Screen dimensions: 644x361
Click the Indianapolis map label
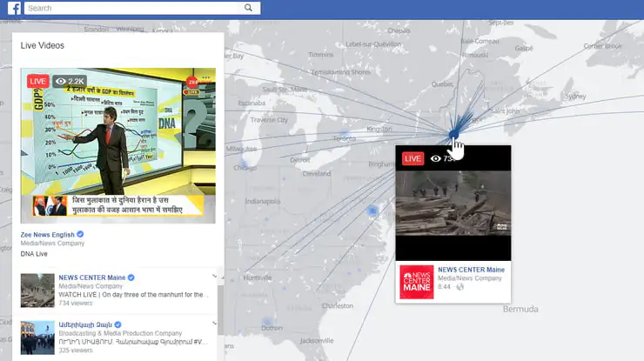(263, 201)
